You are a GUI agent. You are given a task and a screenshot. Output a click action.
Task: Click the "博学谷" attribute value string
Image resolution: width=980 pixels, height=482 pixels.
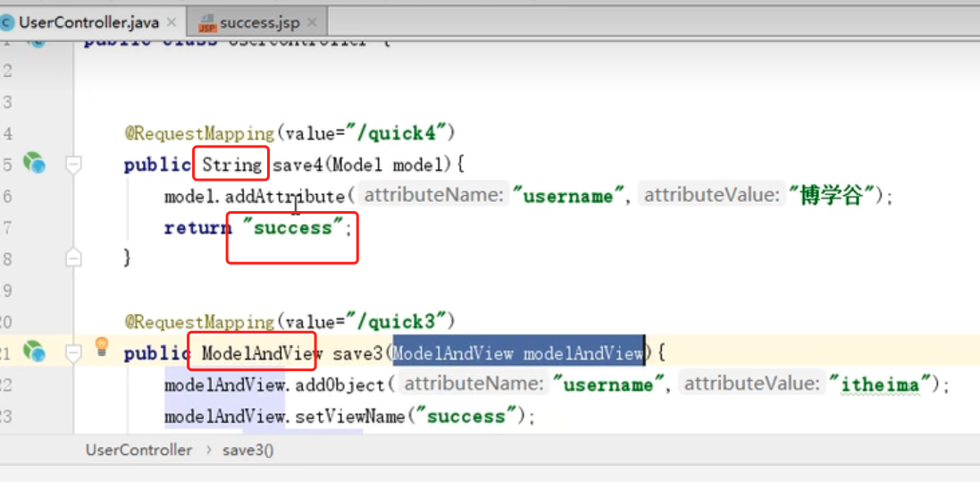coord(831,197)
